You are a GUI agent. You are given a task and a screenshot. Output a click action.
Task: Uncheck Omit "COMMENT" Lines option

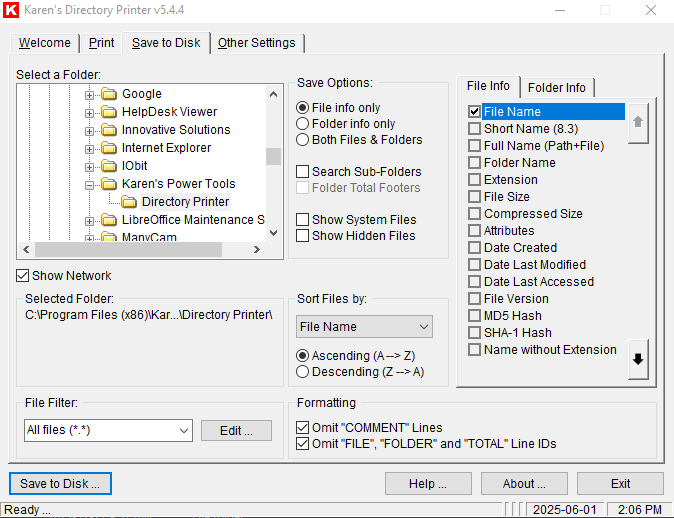(302, 427)
